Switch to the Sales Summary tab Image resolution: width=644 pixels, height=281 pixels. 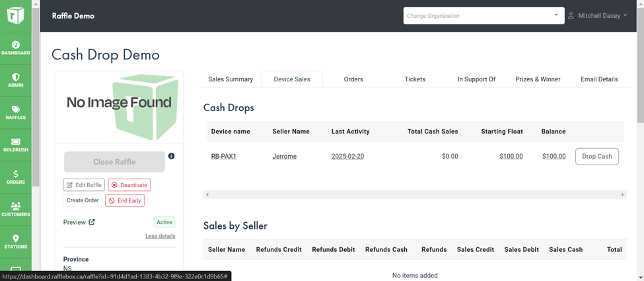click(x=231, y=79)
